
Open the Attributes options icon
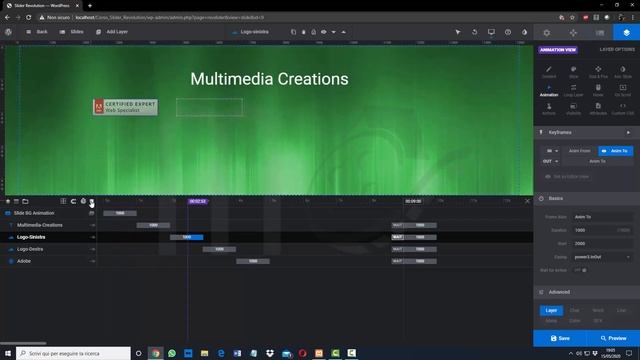[598, 109]
